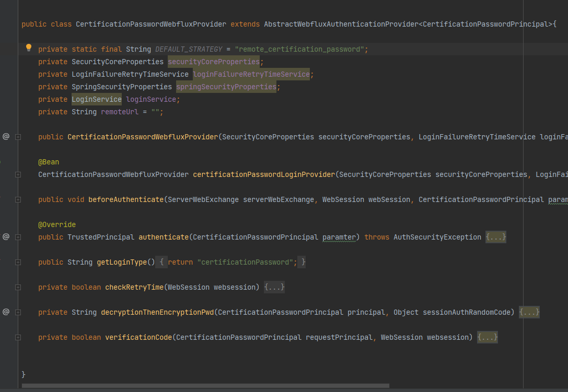Expand the constructor's fold marker in the gutter
Image resolution: width=568 pixels, height=392 pixels.
tap(18, 137)
